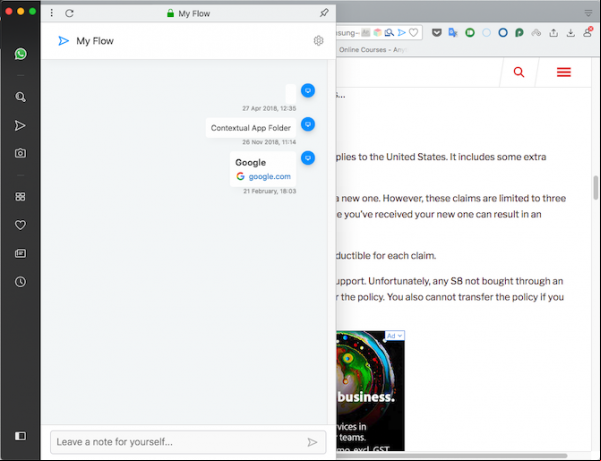Screen dimensions: 601x461
Task: Click the business advertisement image
Action: [x=370, y=391]
